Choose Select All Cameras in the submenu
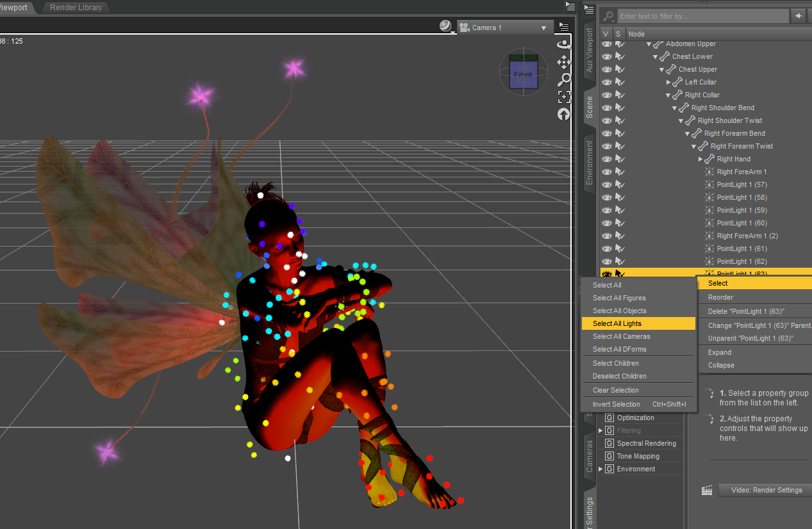The image size is (812, 529). coord(638,336)
